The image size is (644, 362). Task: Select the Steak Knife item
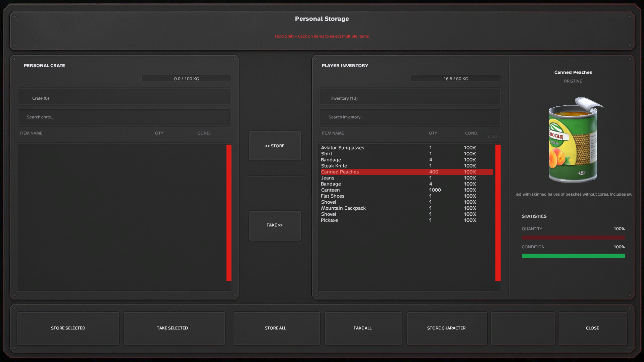pyautogui.click(x=407, y=166)
